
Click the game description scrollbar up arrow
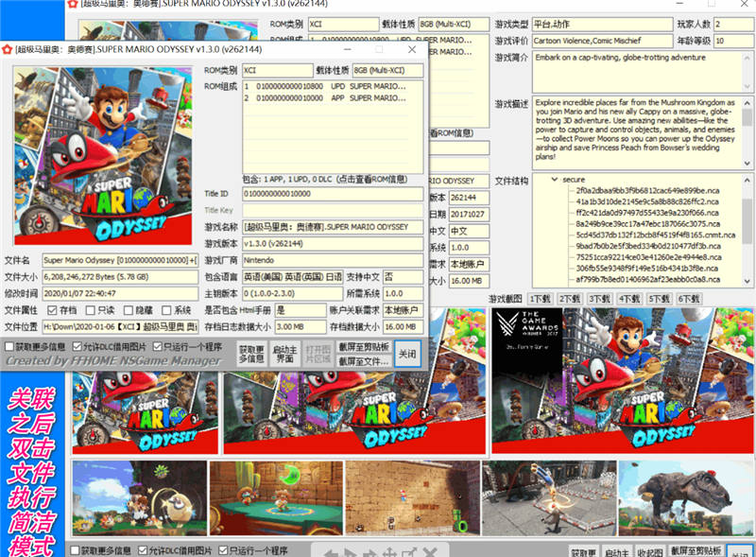747,103
